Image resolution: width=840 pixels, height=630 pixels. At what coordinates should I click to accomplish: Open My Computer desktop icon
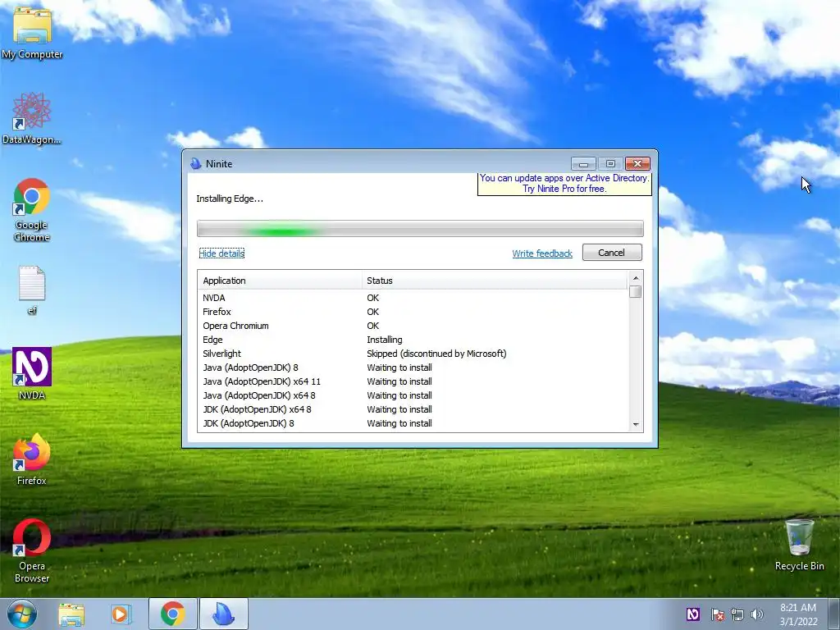(x=32, y=32)
